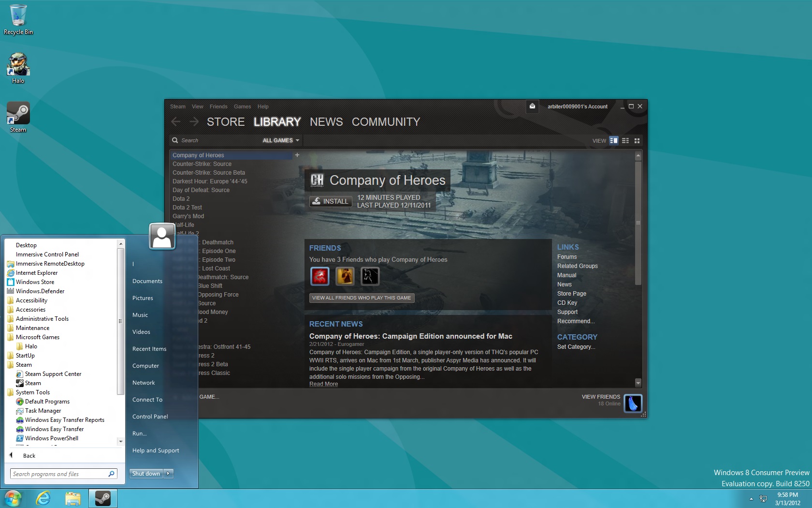Switch to detail view icon

point(614,140)
